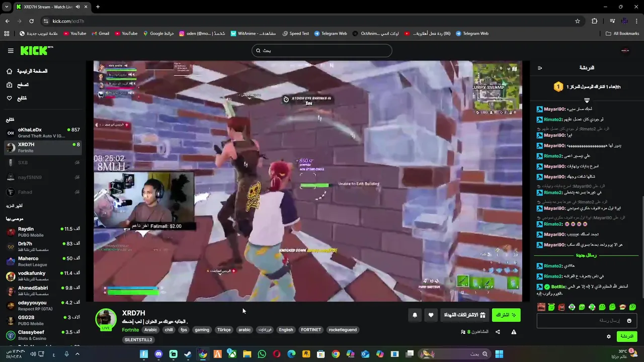644x362 pixels.
Task: Open the Chrome tab search dropdown
Action: pos(8,7)
